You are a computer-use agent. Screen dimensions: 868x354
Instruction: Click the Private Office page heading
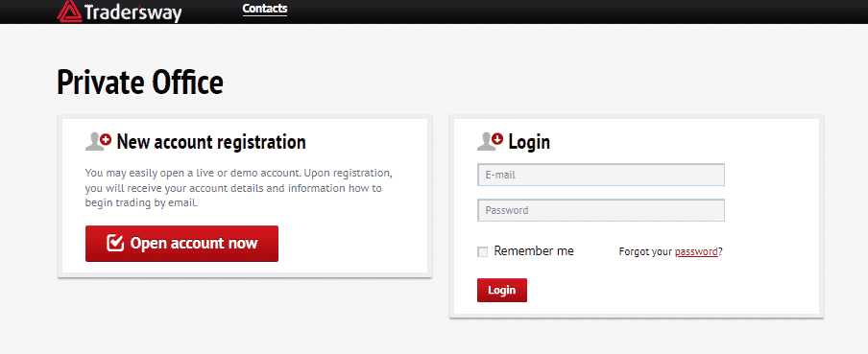140,83
